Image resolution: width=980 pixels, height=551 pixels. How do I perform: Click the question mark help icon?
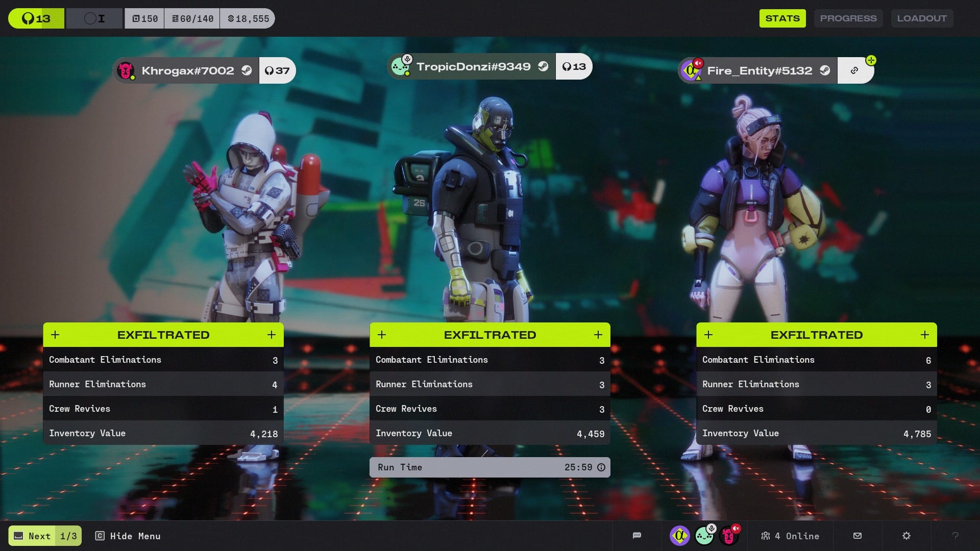pos(955,536)
